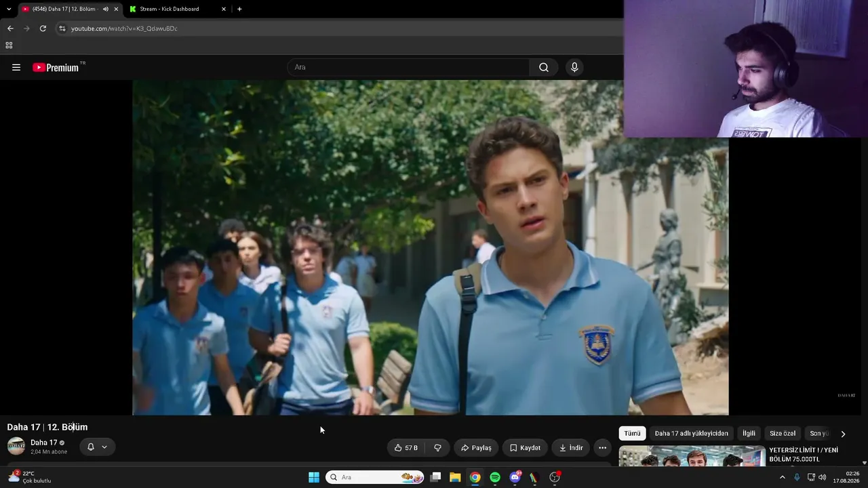Open Discord from the taskbar
Image resolution: width=868 pixels, height=488 pixels.
tap(515, 477)
